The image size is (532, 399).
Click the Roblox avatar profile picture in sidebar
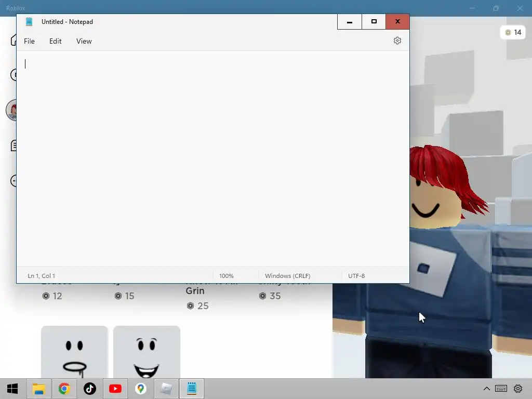click(x=11, y=110)
